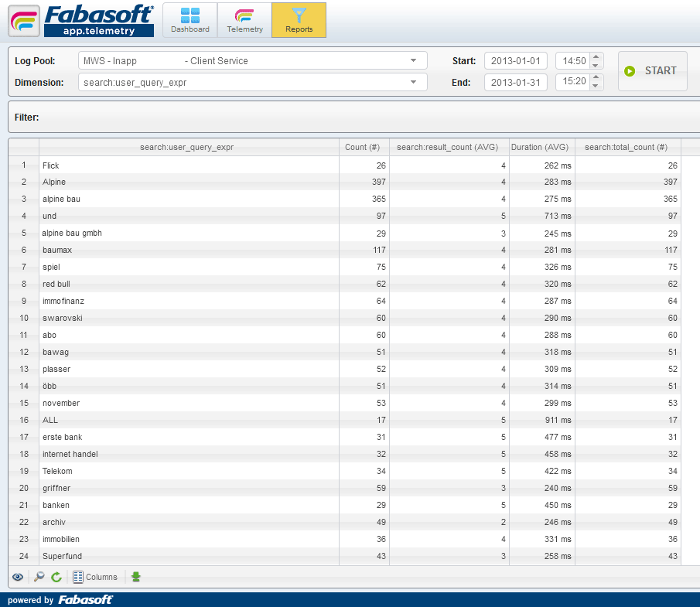Sort by search:total_count (#) header
Viewport: 700px width, 607px height.
(627, 147)
